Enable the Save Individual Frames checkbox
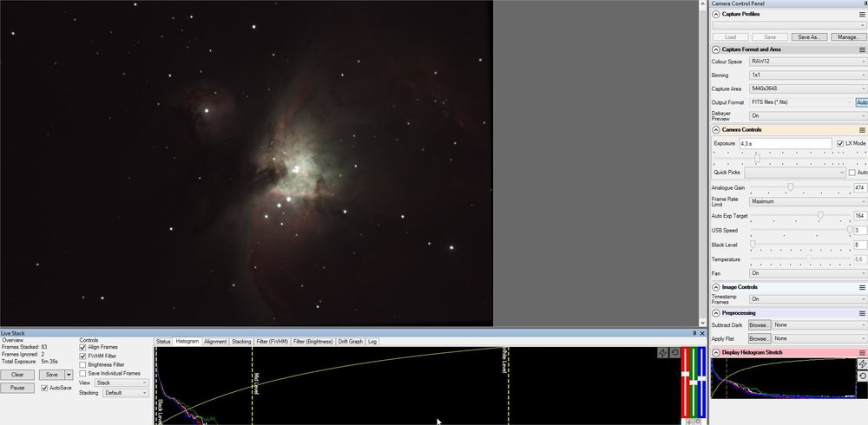The height and width of the screenshot is (425, 868). pyautogui.click(x=83, y=374)
